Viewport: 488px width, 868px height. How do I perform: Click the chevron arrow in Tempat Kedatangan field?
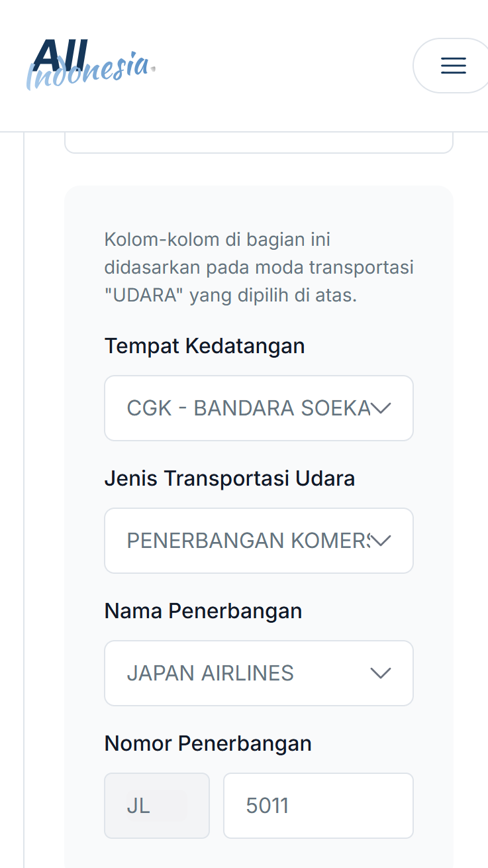tap(381, 409)
